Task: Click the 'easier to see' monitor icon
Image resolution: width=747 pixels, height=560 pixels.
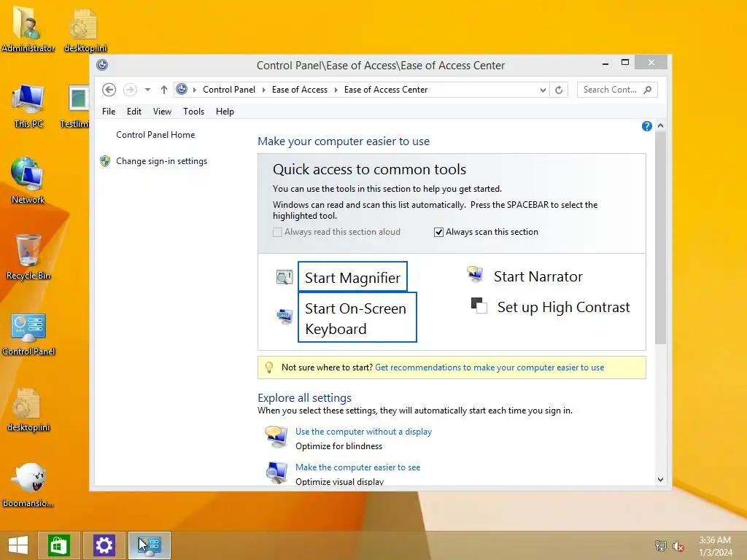Action: (x=276, y=472)
